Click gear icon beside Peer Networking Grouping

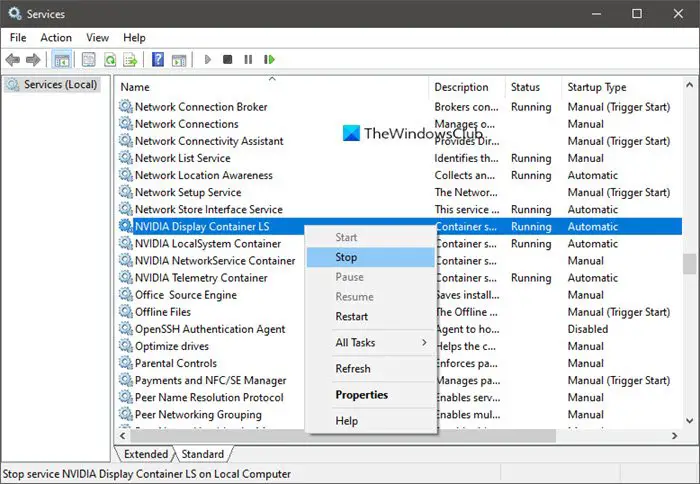[x=125, y=414]
